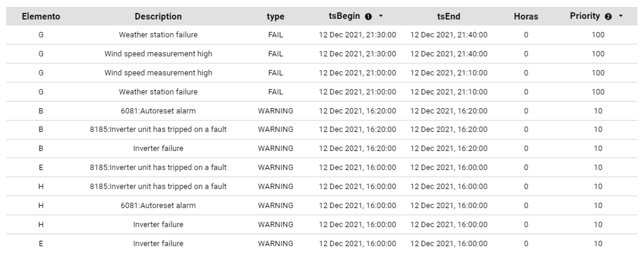The width and height of the screenshot is (644, 256).
Task: Select Inverter failure description for element B
Action: (158, 148)
